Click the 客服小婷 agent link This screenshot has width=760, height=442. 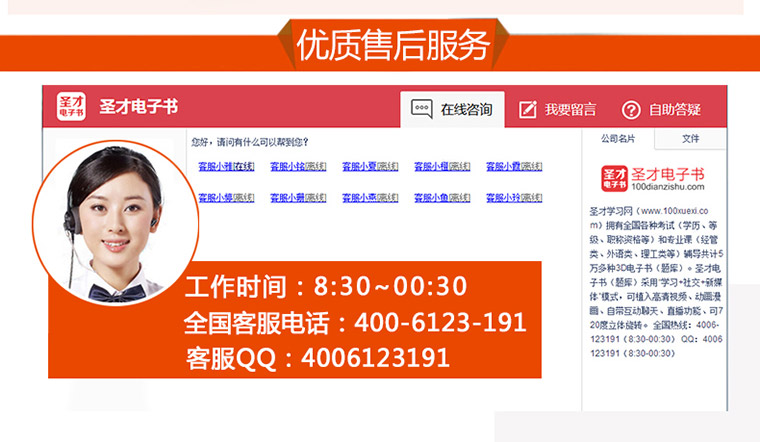226,198
